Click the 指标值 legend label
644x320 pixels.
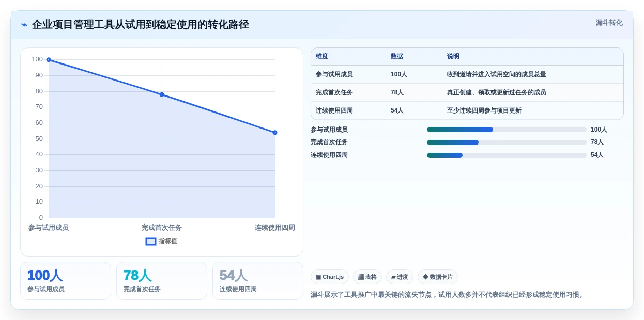coord(168,241)
